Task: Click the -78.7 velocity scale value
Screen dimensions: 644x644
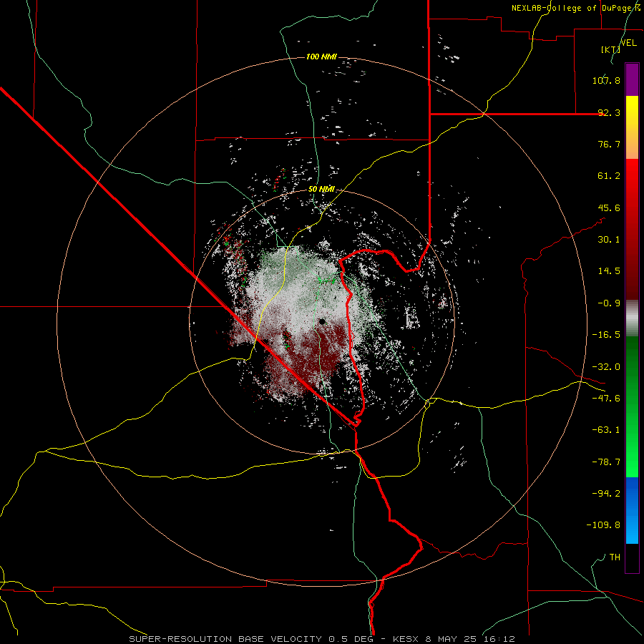Action: pos(606,462)
